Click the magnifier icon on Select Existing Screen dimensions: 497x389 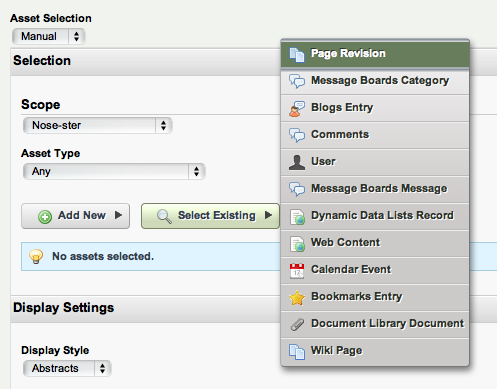164,216
